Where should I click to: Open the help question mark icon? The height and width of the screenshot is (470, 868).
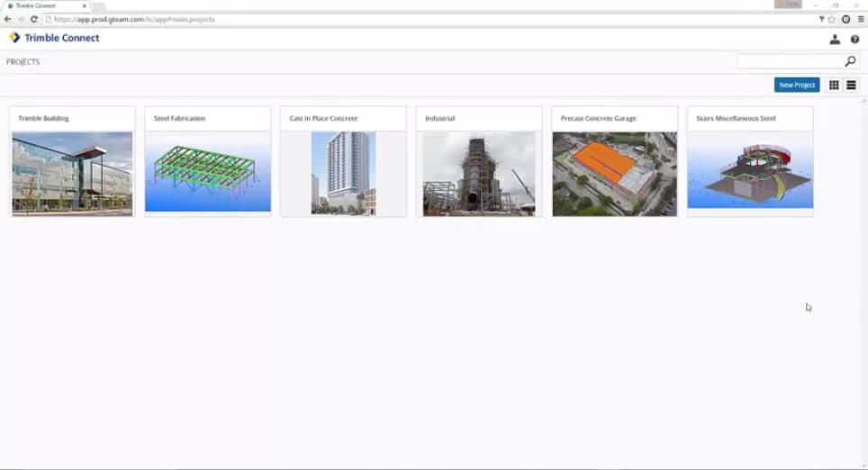click(854, 40)
